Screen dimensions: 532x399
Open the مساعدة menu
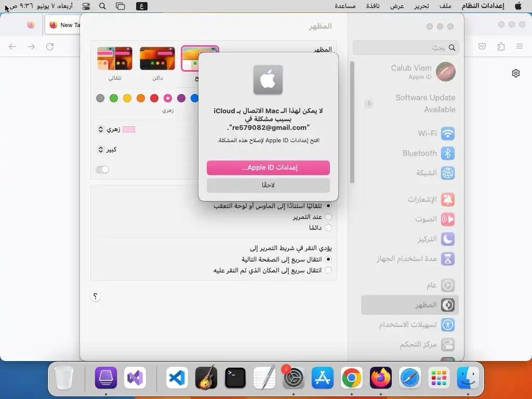tap(345, 6)
